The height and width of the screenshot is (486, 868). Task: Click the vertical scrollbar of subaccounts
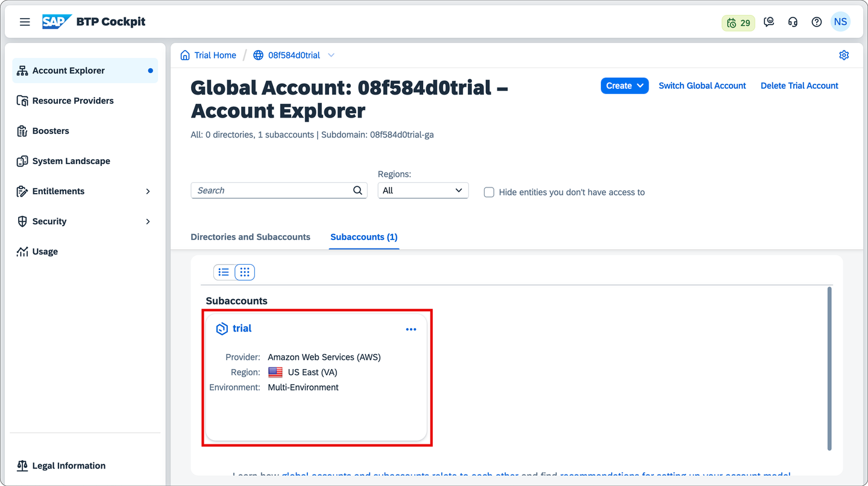[x=829, y=368]
